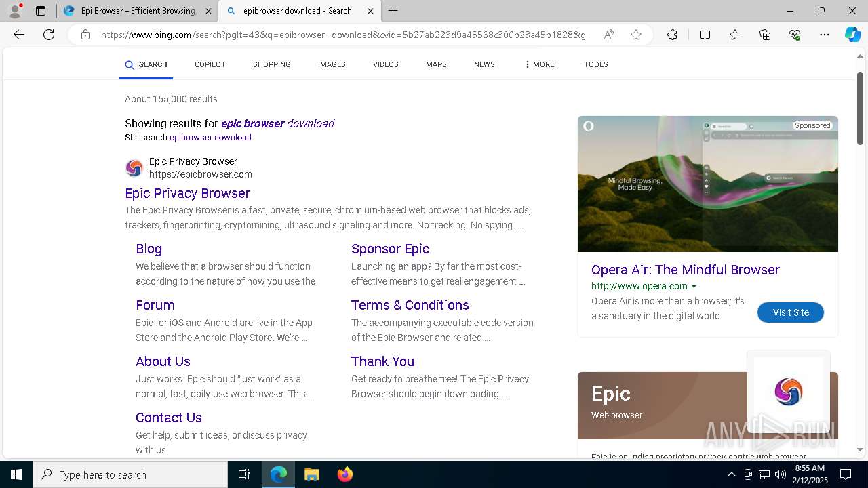The height and width of the screenshot is (488, 868).
Task: Go back to the previous page
Action: pyautogui.click(x=19, y=35)
